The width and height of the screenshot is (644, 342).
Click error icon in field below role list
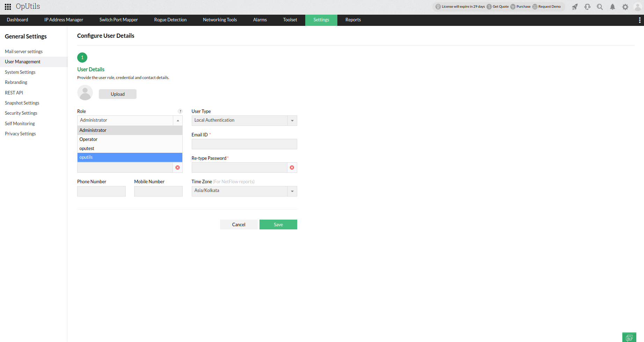178,168
